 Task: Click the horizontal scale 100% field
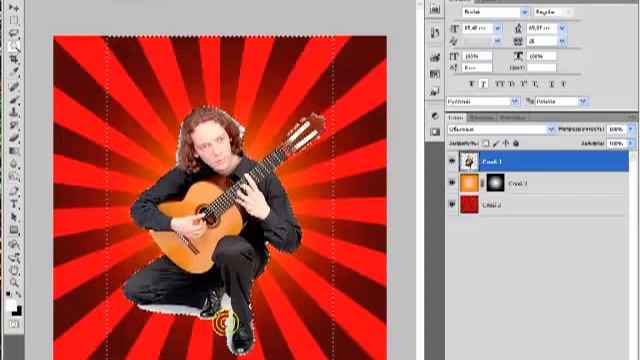coord(542,56)
